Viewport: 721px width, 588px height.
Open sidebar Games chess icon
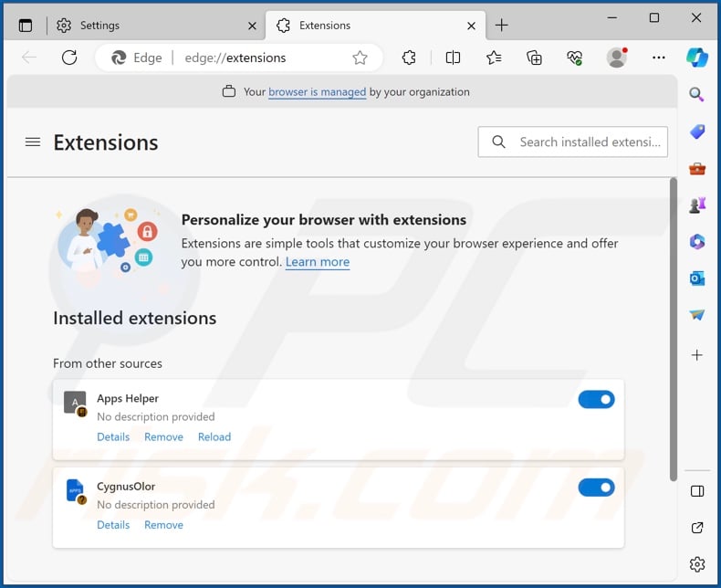697,205
